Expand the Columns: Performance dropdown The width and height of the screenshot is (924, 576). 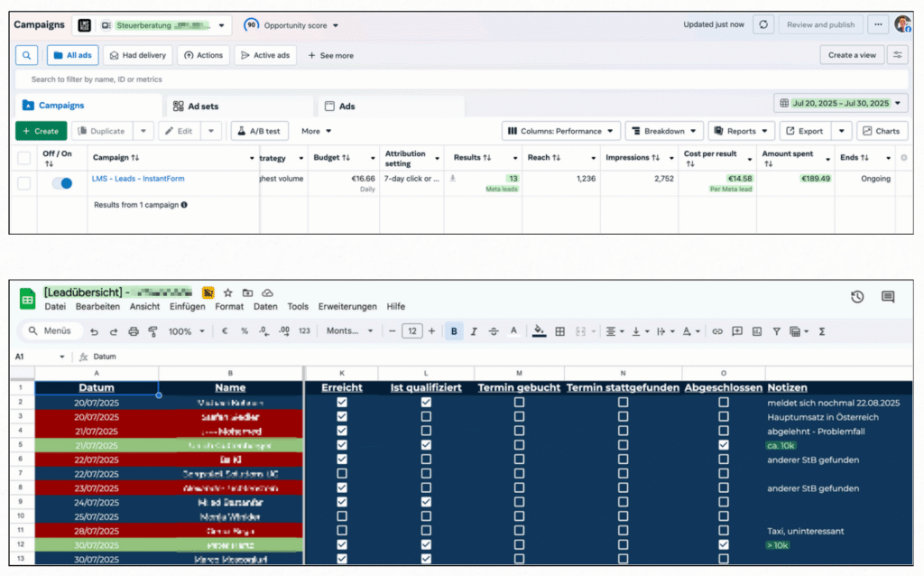561,131
